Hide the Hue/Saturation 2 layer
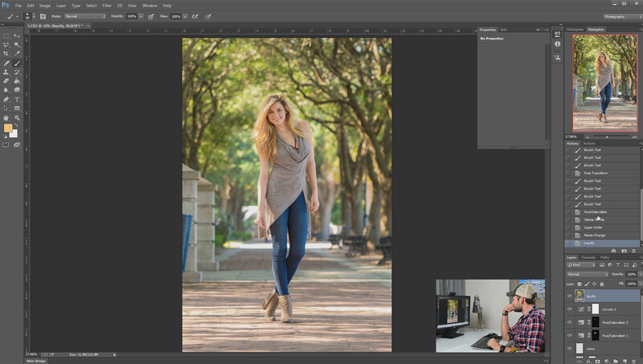 pos(569,322)
